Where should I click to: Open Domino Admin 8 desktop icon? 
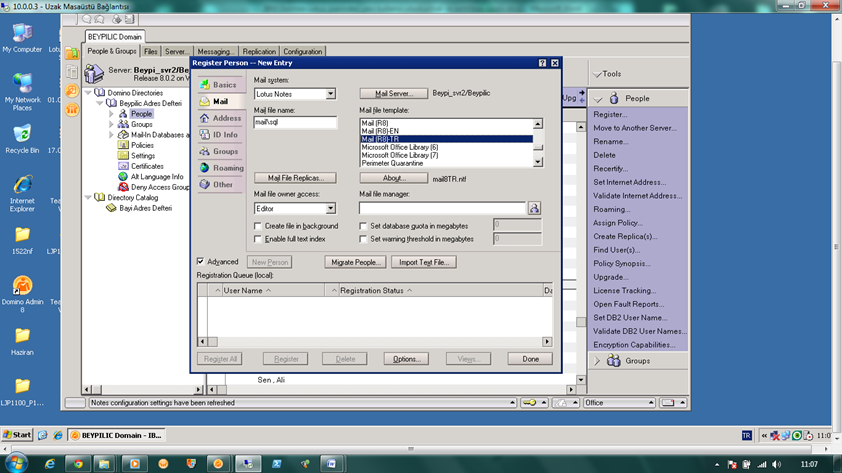coord(22,294)
